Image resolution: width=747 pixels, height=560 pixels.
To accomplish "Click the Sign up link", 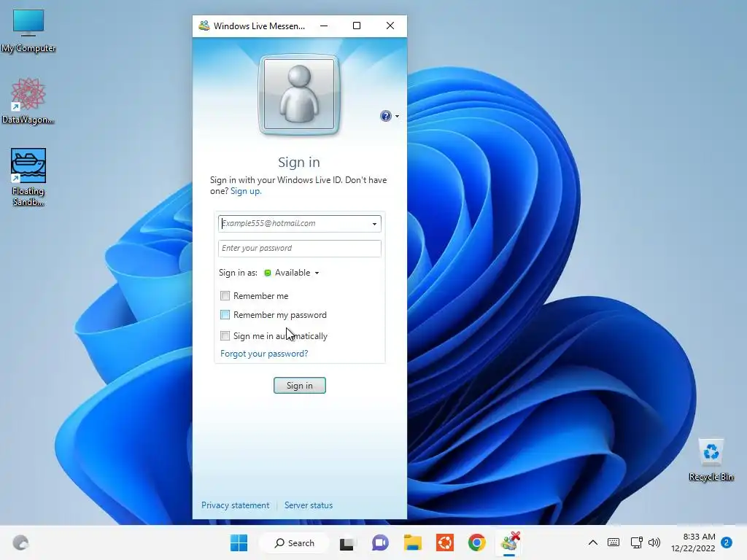I will point(245,191).
